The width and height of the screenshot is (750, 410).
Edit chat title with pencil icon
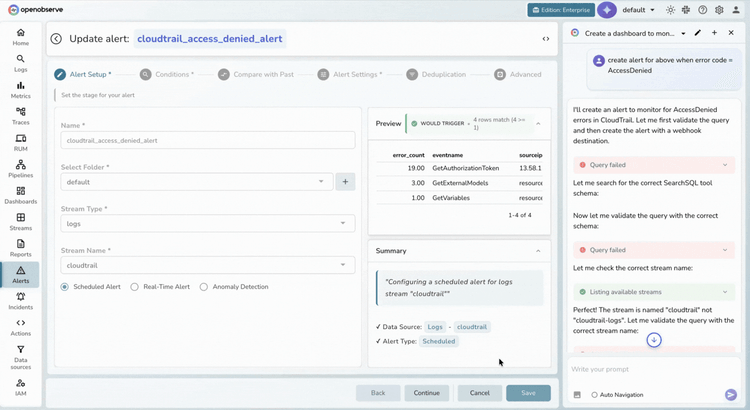pos(697,33)
